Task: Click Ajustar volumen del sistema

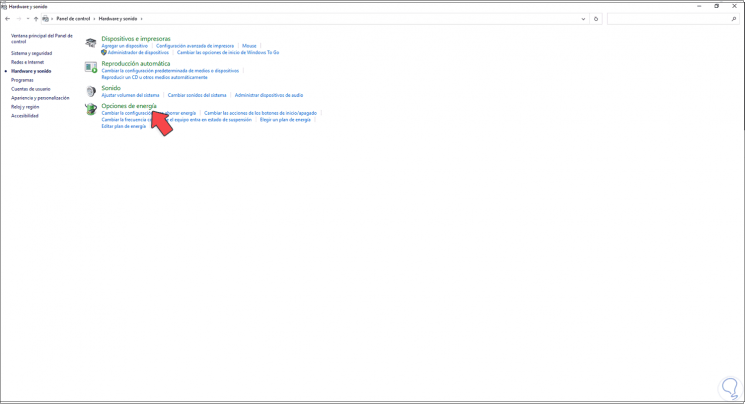Action: [x=130, y=95]
